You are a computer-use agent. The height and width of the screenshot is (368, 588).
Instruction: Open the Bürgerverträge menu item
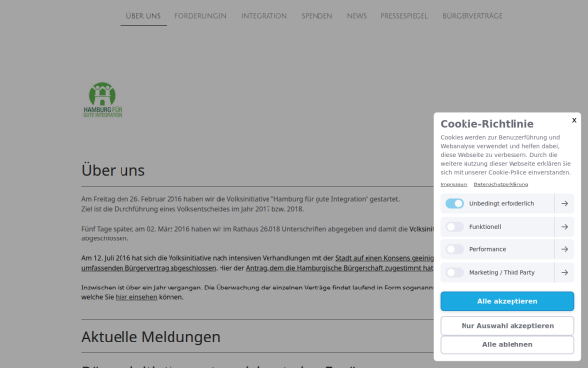[x=472, y=16]
